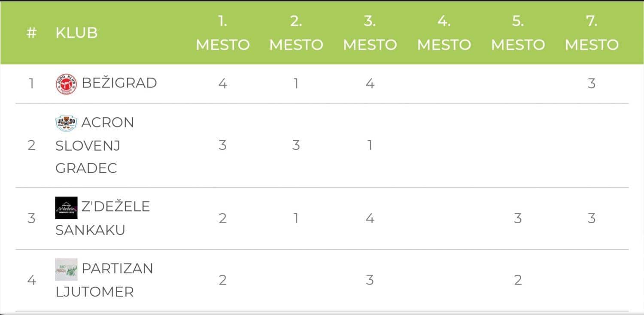Click the Partizan Ljutomer club logo
The image size is (644, 315).
coord(66,270)
